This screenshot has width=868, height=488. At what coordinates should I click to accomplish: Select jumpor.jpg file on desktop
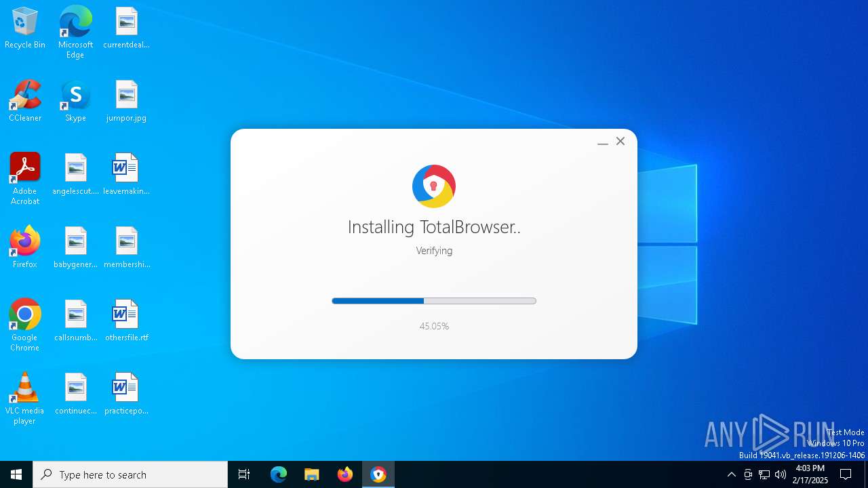[x=126, y=102]
